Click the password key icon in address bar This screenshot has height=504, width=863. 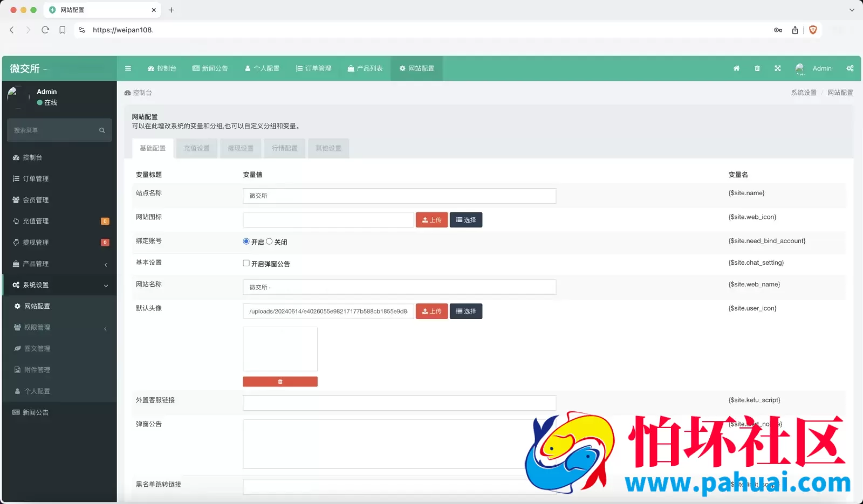tap(778, 30)
